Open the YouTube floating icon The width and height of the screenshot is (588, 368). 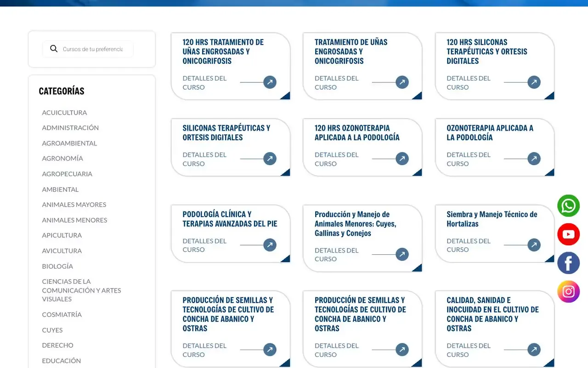569,234
